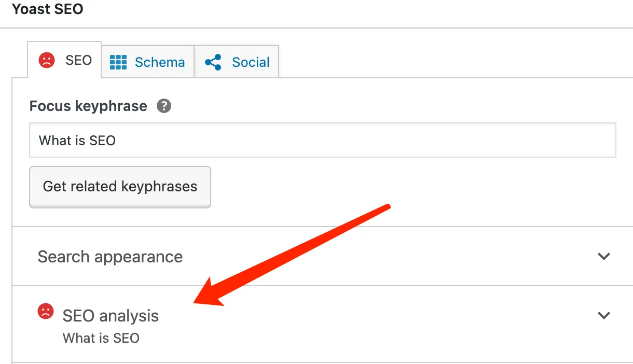Image resolution: width=633 pixels, height=364 pixels.
Task: Click the Yoast SEO panel title
Action: pyautogui.click(x=48, y=9)
